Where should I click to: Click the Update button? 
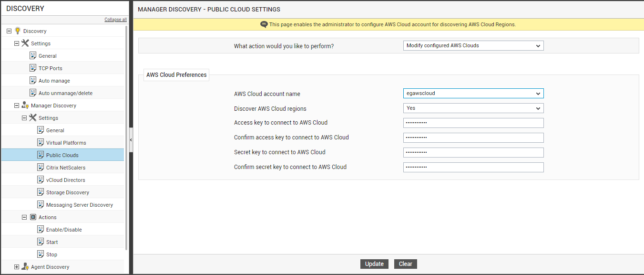(x=374, y=264)
